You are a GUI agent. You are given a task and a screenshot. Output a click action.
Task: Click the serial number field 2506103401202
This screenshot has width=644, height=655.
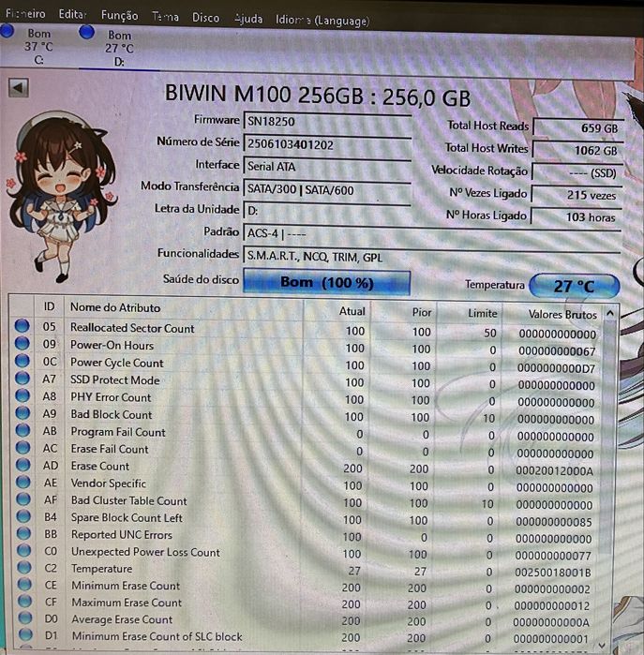click(x=327, y=144)
